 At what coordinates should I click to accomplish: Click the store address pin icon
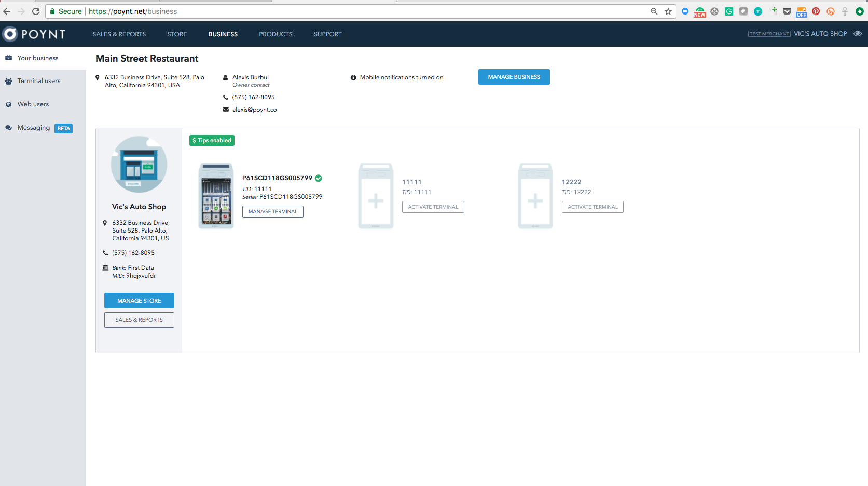click(x=105, y=223)
